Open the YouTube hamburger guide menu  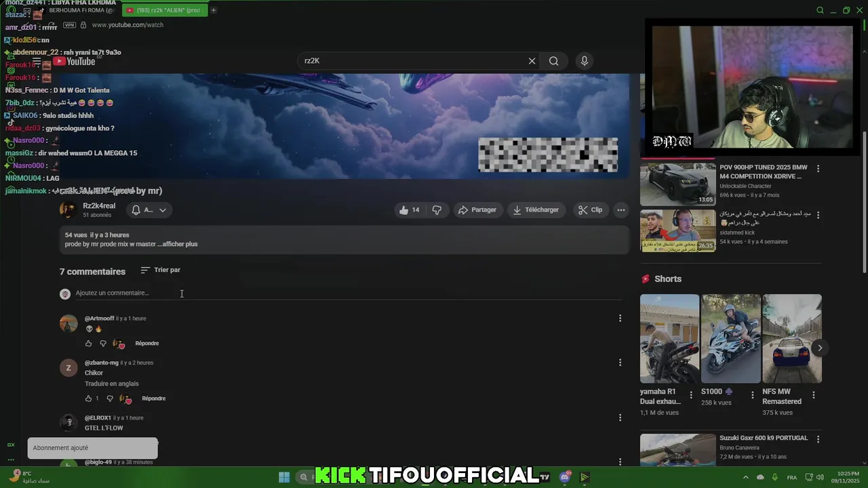[x=37, y=62]
